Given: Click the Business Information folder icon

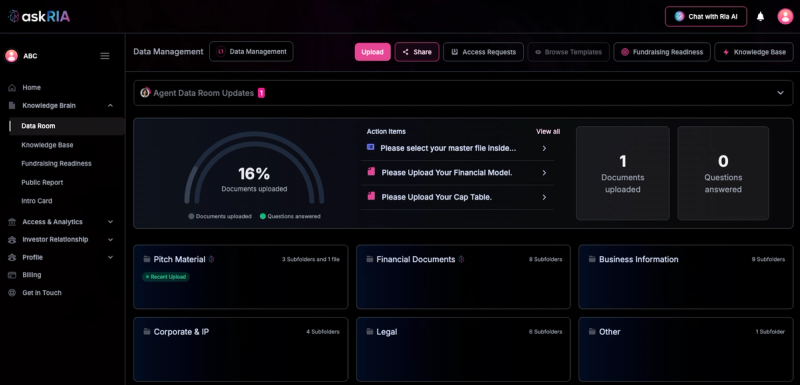Looking at the screenshot, I should pos(592,259).
